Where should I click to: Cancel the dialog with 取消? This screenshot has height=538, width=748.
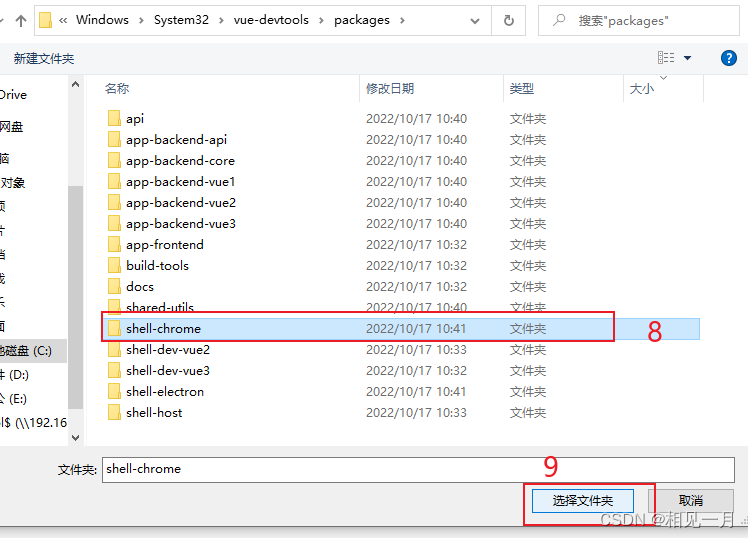pos(690,501)
